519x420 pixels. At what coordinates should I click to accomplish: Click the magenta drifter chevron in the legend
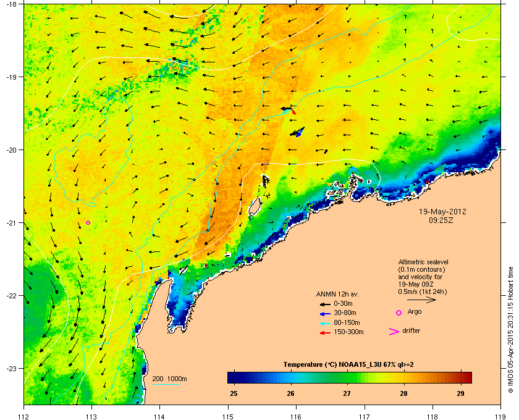pyautogui.click(x=394, y=332)
